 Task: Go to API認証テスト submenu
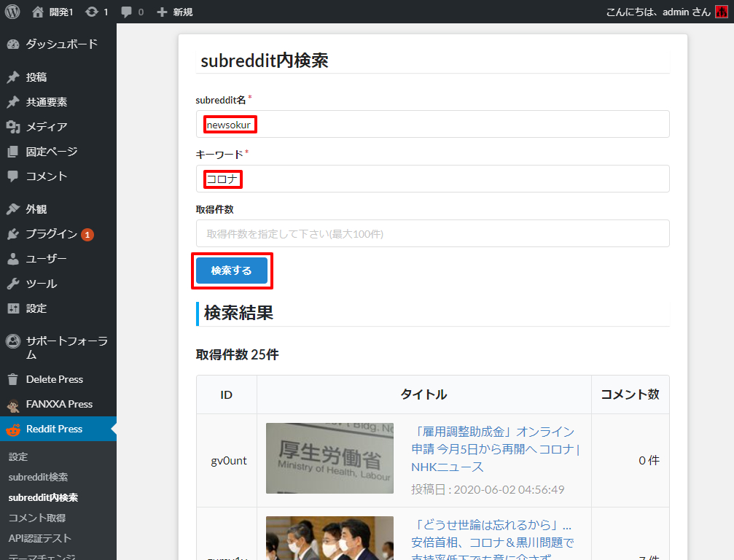click(x=40, y=538)
